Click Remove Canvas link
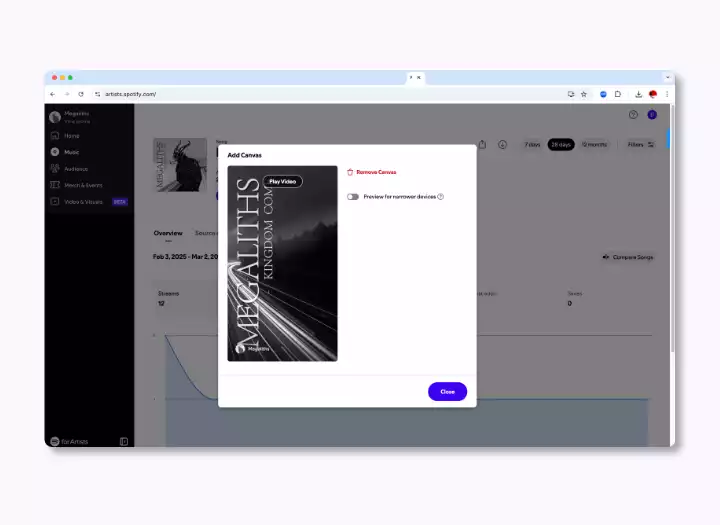Viewport: 720px width, 525px height. tap(376, 172)
